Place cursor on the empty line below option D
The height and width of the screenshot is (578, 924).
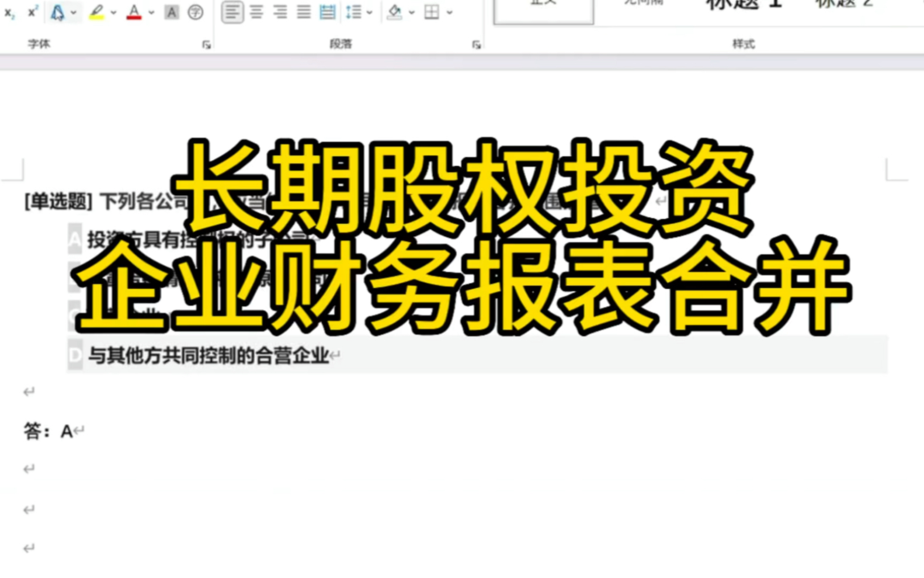coord(29,392)
